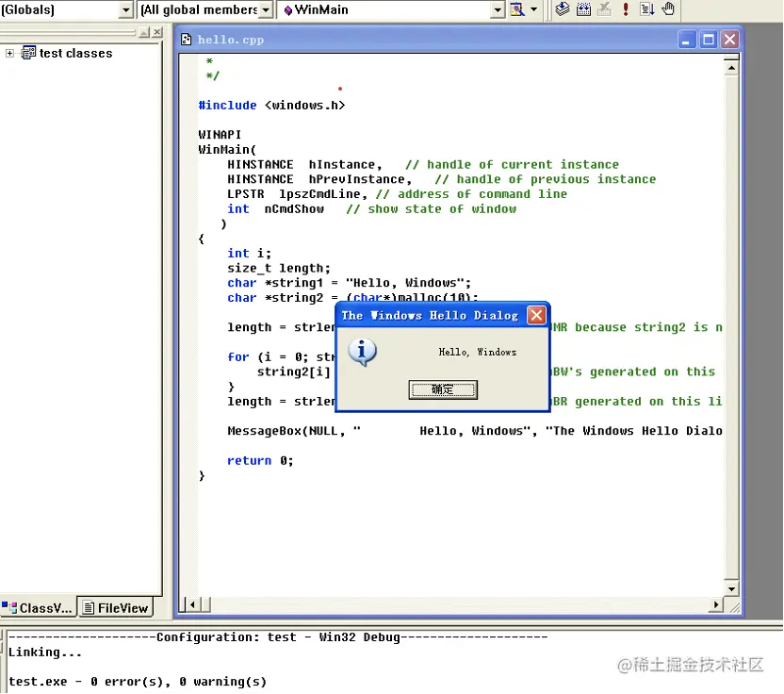784x694 pixels.
Task: Click the red exclamation Execute Program icon
Action: [626, 9]
